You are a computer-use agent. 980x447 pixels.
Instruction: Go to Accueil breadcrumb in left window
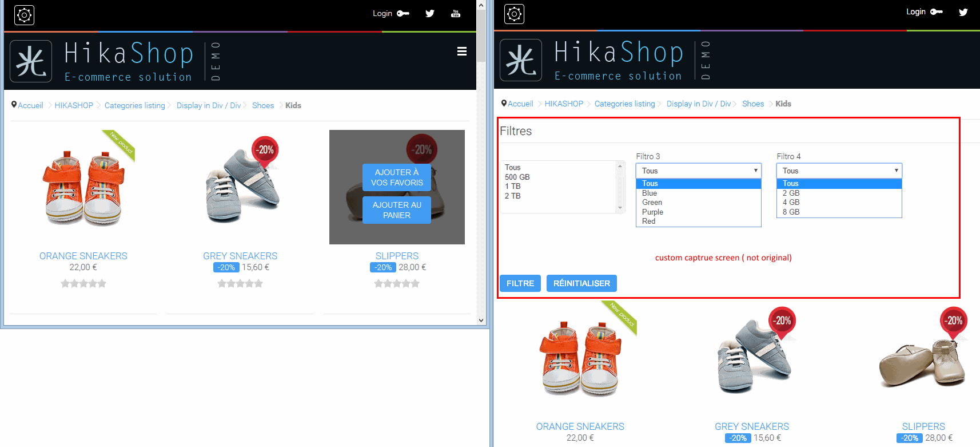30,105
